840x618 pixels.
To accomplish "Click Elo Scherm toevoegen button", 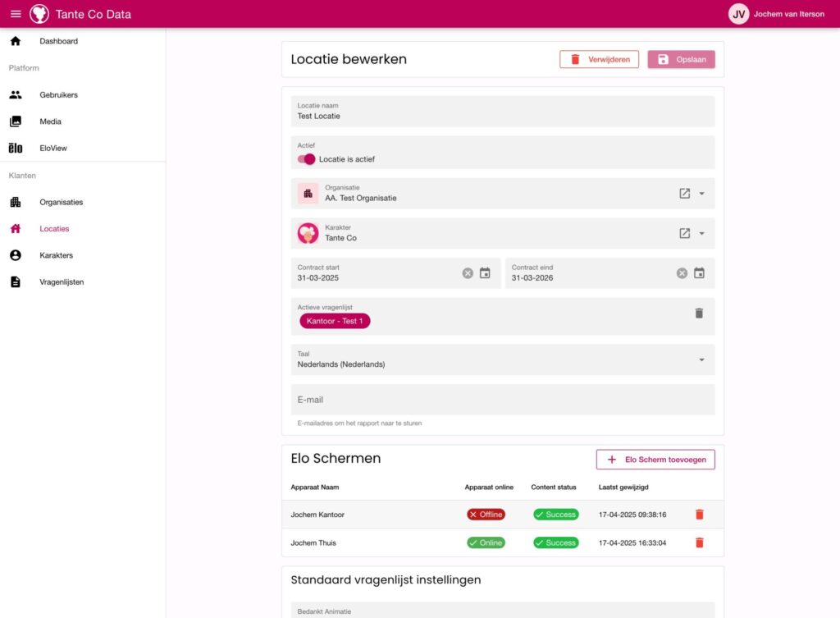I will [x=655, y=460].
